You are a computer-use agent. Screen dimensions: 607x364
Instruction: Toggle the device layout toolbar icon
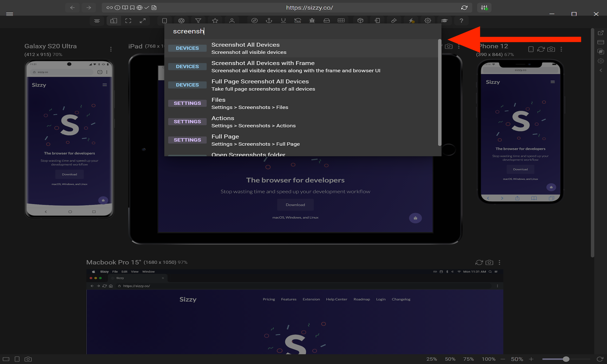coord(114,21)
